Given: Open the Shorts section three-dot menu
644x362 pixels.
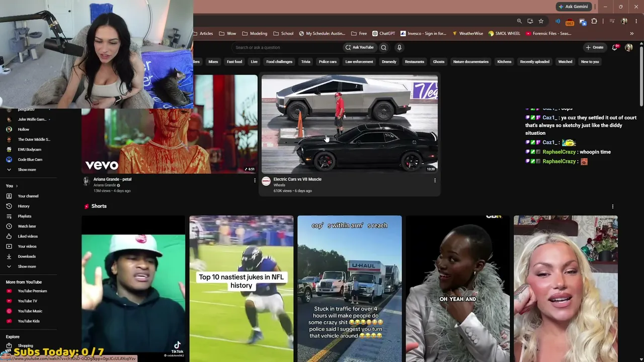Looking at the screenshot, I should [x=612, y=207].
